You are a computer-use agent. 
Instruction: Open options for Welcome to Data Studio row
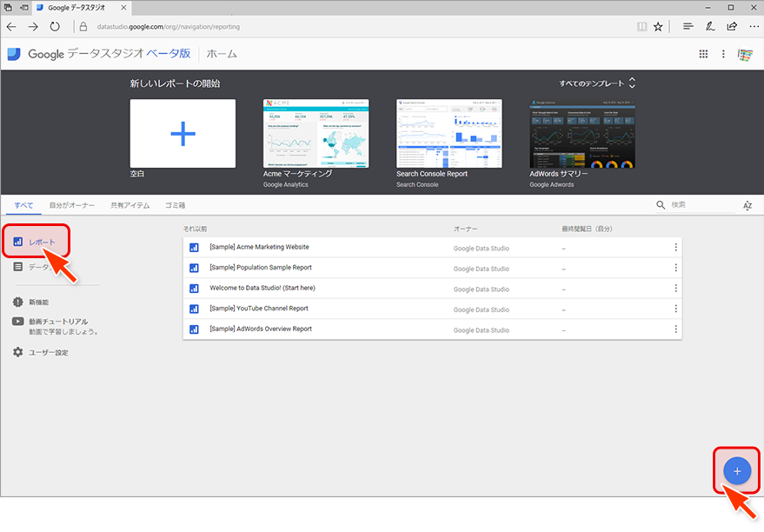(676, 289)
